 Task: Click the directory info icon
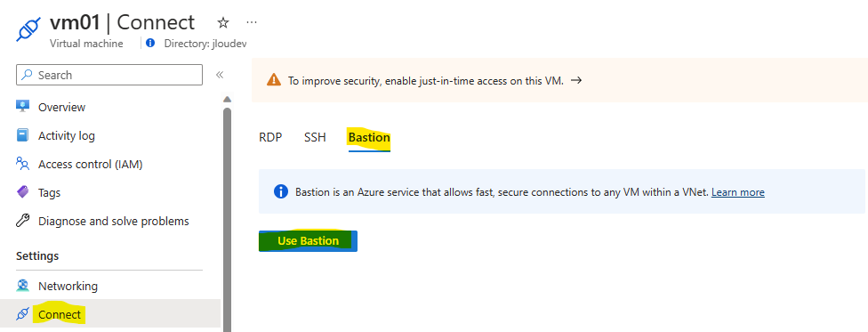click(x=151, y=44)
